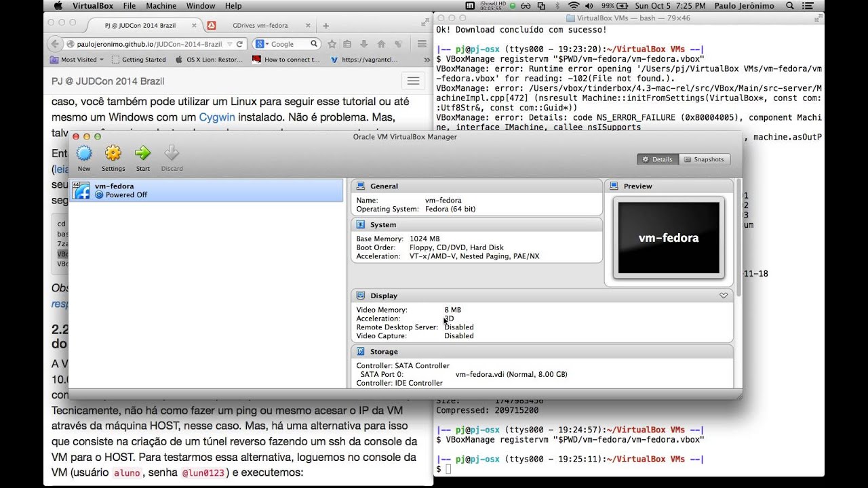Follow the Cygwin link
Image resolution: width=868 pixels, height=488 pixels.
(217, 117)
